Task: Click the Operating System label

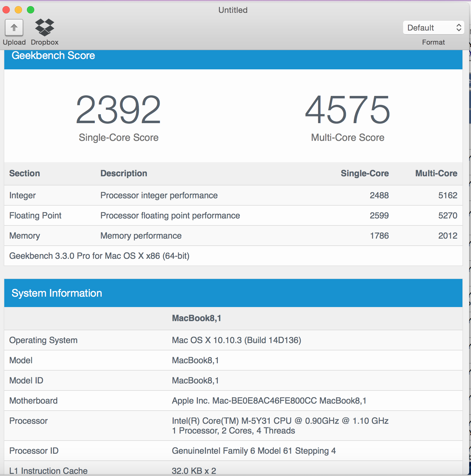Action: coord(43,340)
